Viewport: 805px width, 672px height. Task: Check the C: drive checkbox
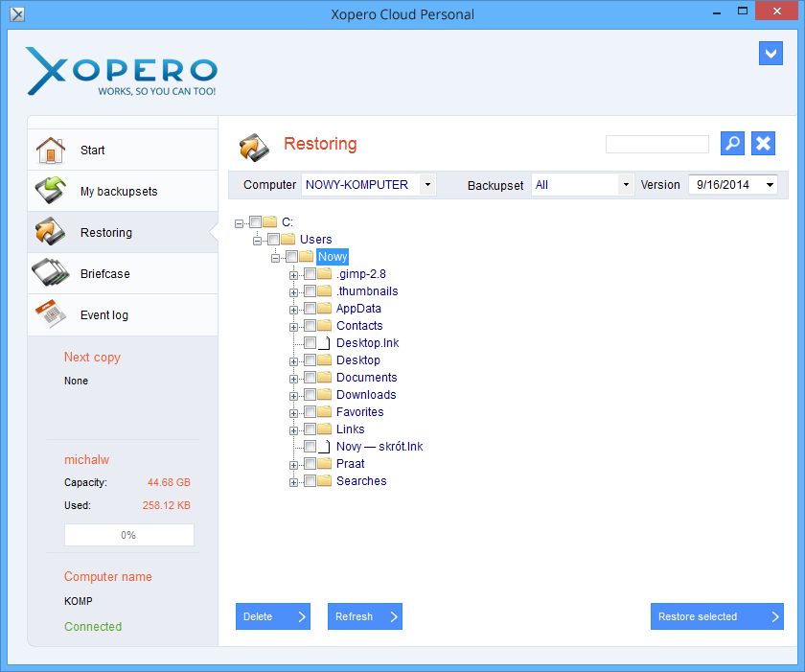point(255,221)
